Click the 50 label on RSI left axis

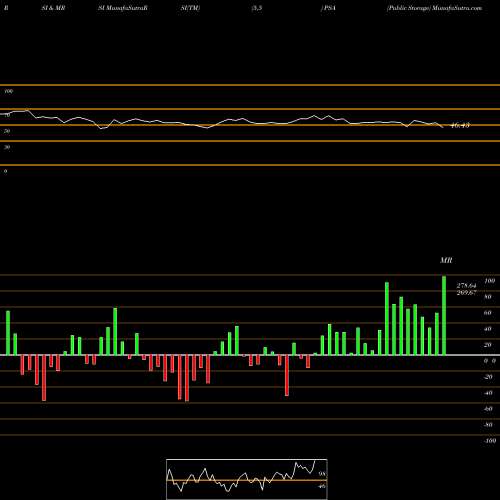pos(7,131)
